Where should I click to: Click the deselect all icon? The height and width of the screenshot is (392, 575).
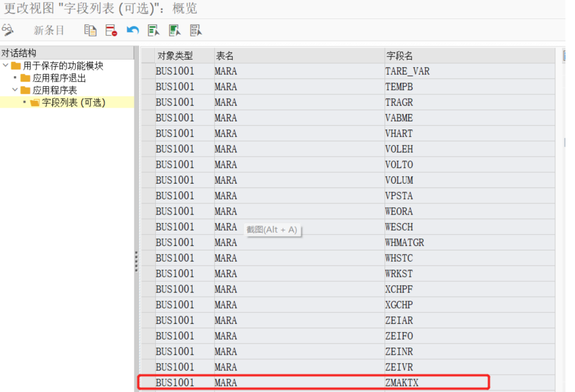pyautogui.click(x=196, y=30)
